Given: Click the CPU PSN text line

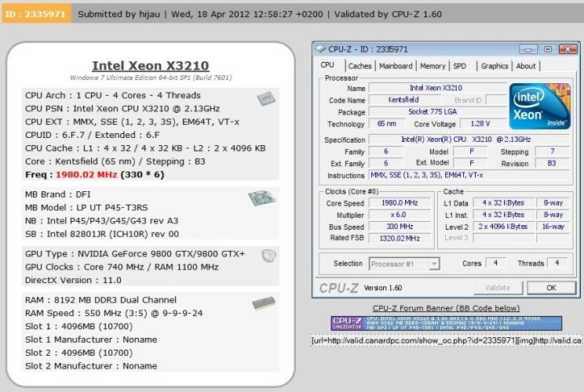Looking at the screenshot, I should click(x=122, y=109).
